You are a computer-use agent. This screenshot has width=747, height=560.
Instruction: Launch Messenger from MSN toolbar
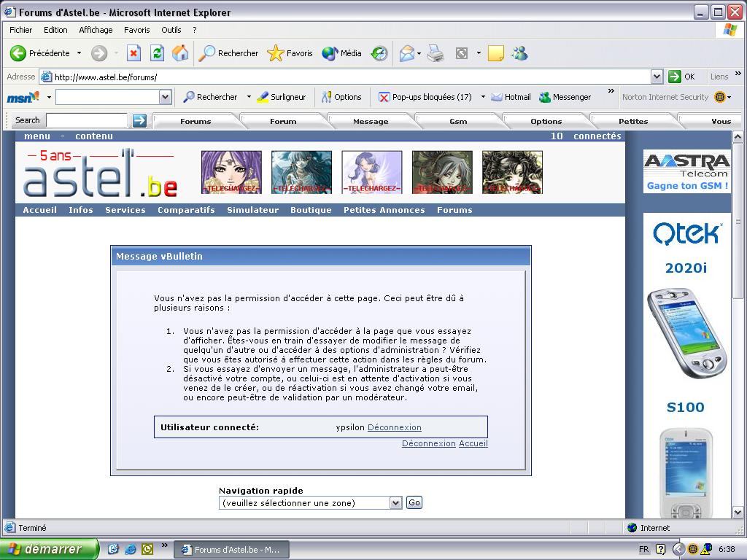pyautogui.click(x=565, y=97)
